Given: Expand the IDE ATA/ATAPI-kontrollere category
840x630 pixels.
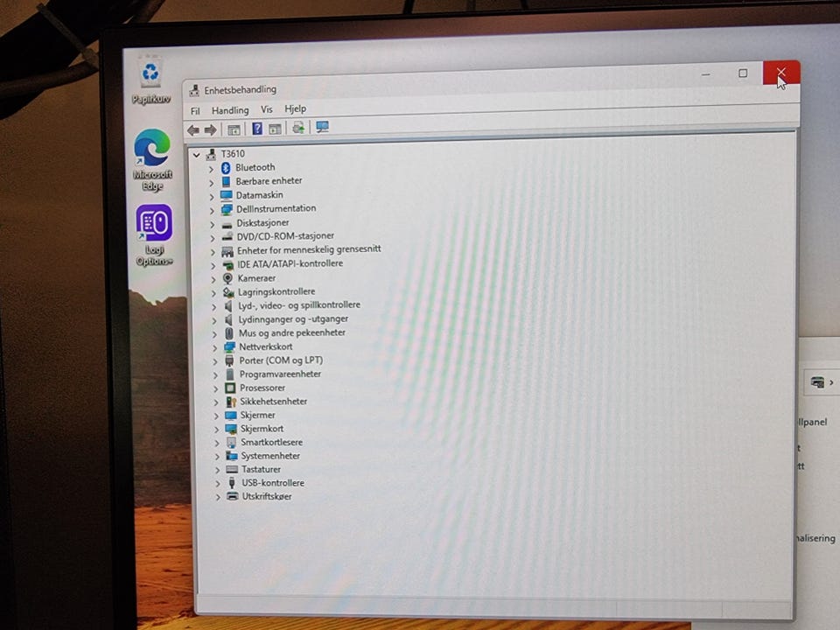Looking at the screenshot, I should point(213,265).
